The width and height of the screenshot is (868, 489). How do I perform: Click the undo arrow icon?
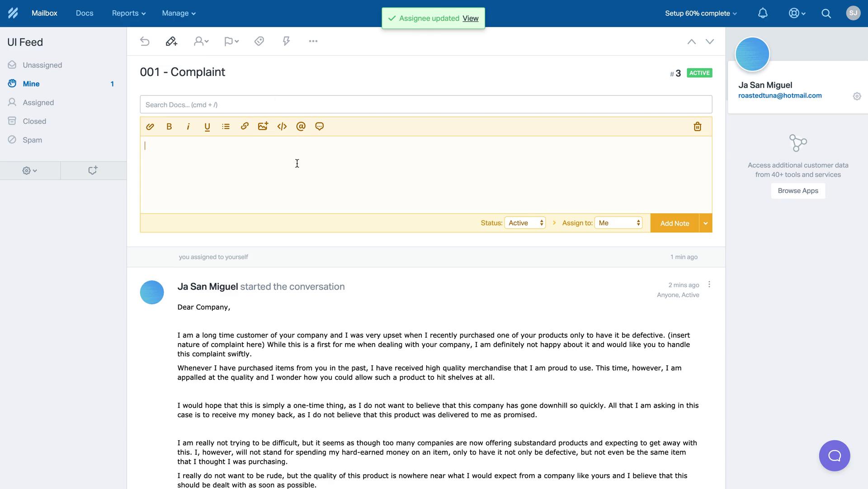[144, 41]
